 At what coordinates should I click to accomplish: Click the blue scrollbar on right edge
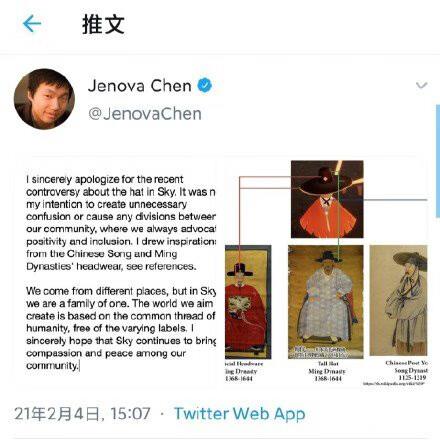point(438,161)
